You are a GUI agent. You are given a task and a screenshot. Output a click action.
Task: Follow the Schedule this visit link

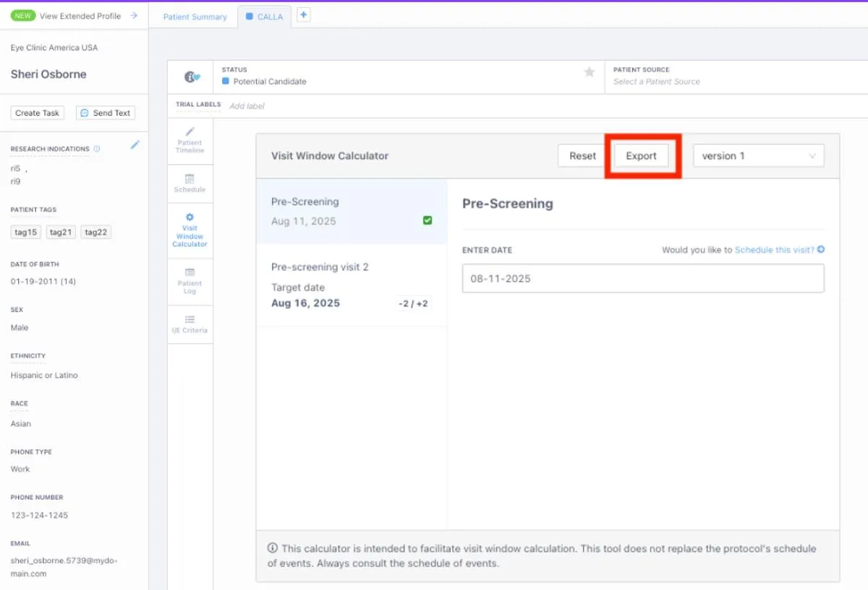(x=774, y=250)
